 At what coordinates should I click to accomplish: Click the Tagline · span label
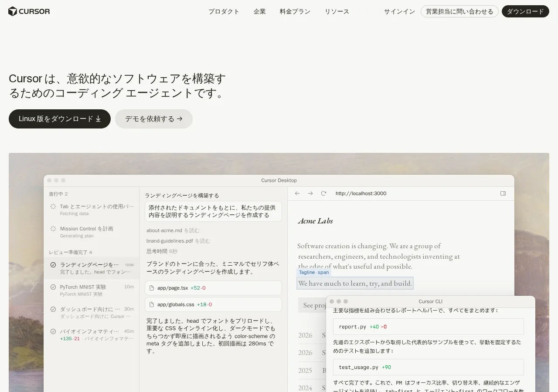pyautogui.click(x=314, y=272)
